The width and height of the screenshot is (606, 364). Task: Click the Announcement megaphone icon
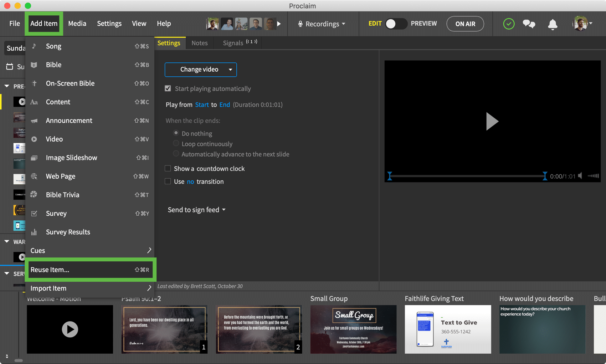pyautogui.click(x=34, y=121)
